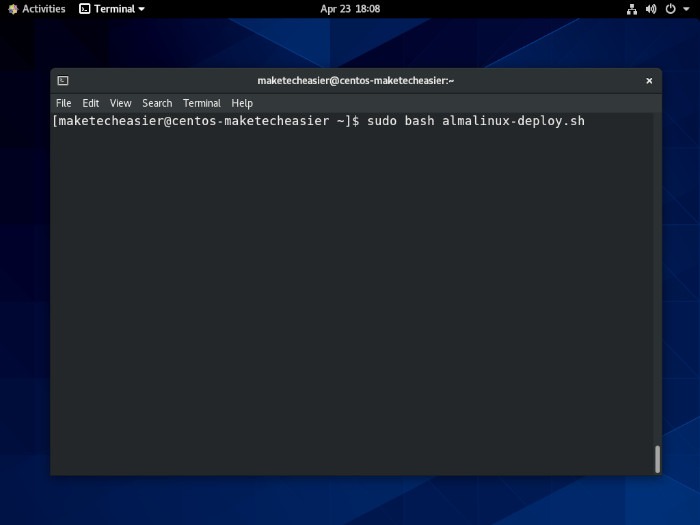700x525 pixels.
Task: Click the 'almalinux-deploy.sh' text in terminal
Action: tap(513, 121)
